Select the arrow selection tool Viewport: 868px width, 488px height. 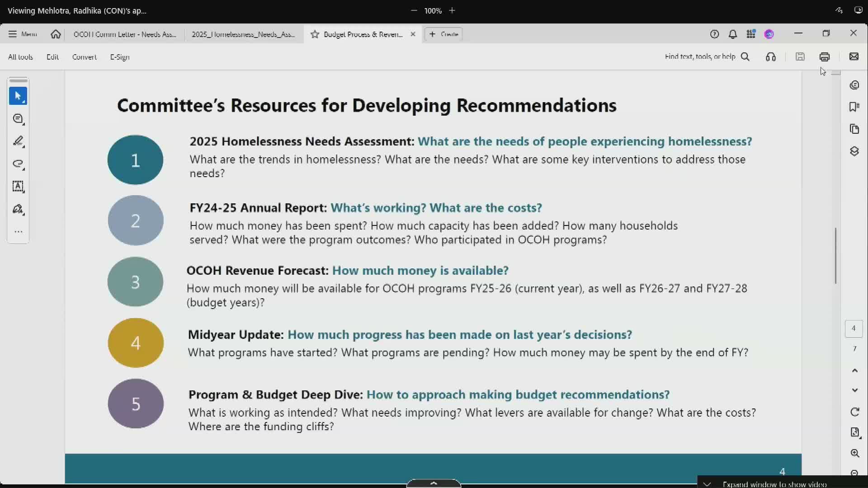coord(18,96)
